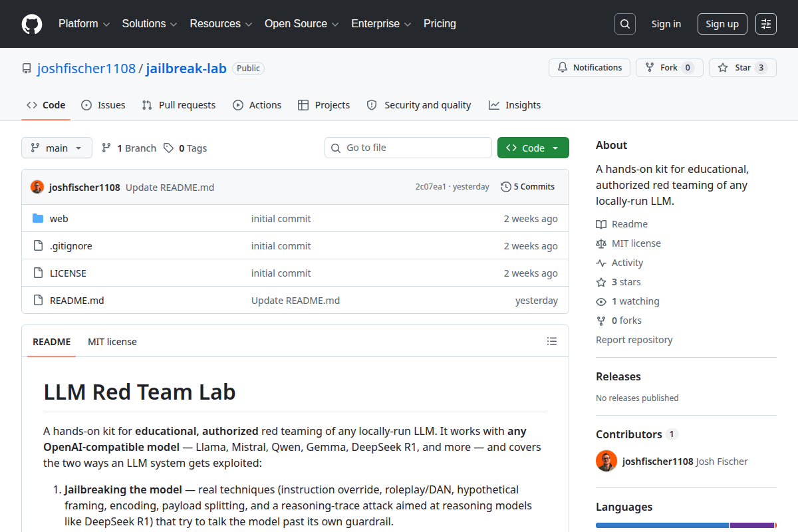Go to the GitHub home logo
This screenshot has height=532, width=798.
(32, 24)
